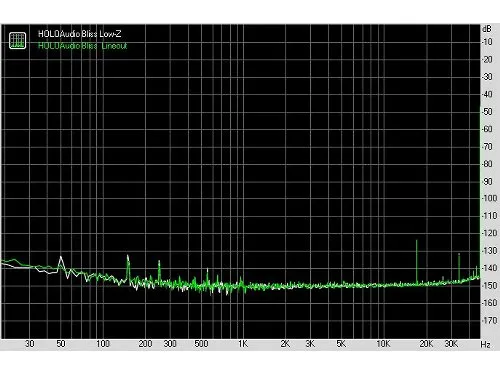500x375 pixels.
Task: Click the 100 Hz axis label
Action: (x=103, y=344)
